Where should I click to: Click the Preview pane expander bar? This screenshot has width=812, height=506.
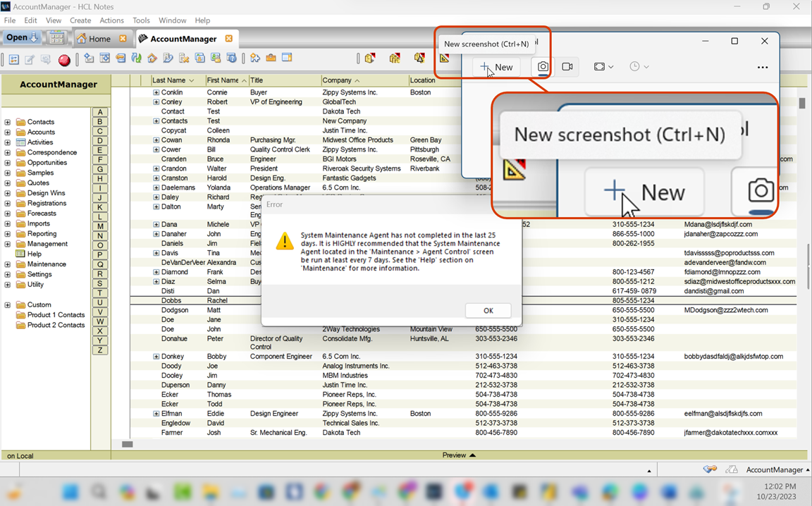(x=459, y=455)
